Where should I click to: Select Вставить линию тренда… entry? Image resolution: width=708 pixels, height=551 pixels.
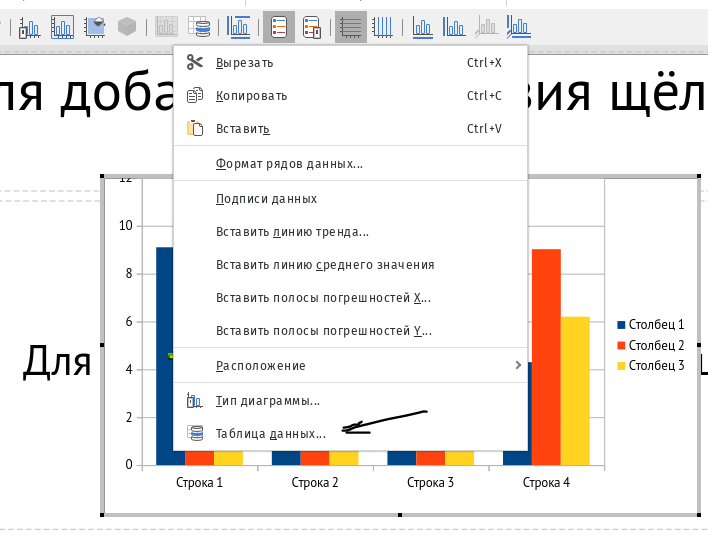pyautogui.click(x=350, y=232)
